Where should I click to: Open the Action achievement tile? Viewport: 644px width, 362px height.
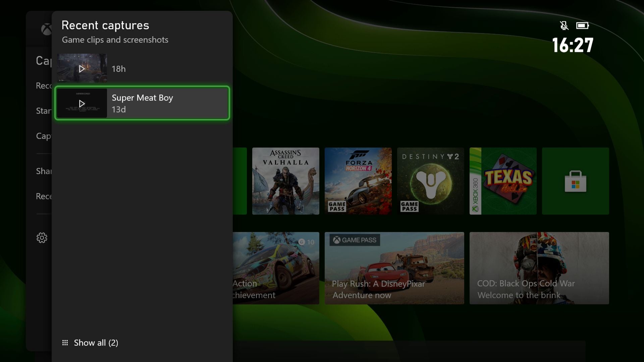(276, 268)
